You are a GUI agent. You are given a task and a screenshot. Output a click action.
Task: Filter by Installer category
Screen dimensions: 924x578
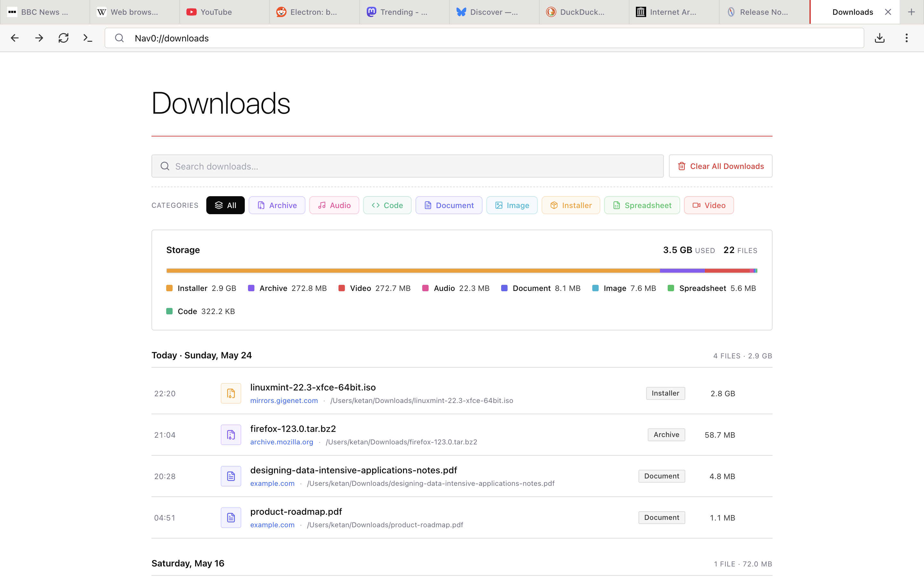(x=571, y=205)
